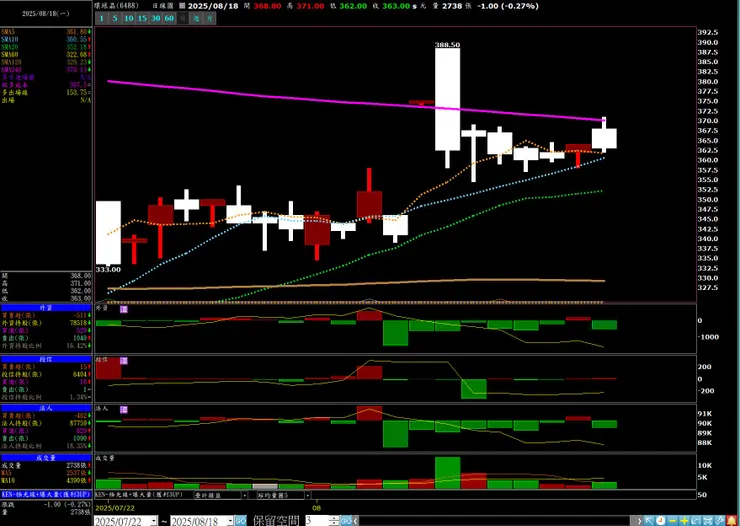
Task: Select the arrow pointer tool icon
Action: pos(649,521)
